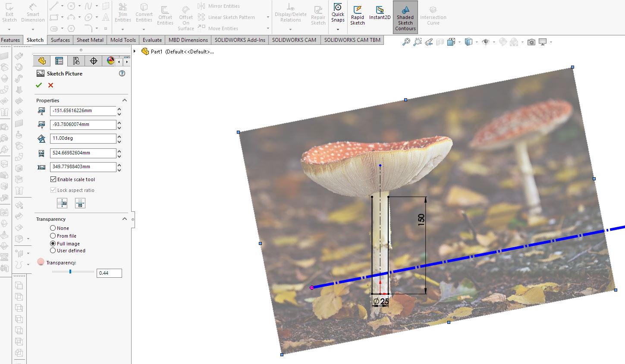Click the Zoom to Fit icon

pos(406,41)
